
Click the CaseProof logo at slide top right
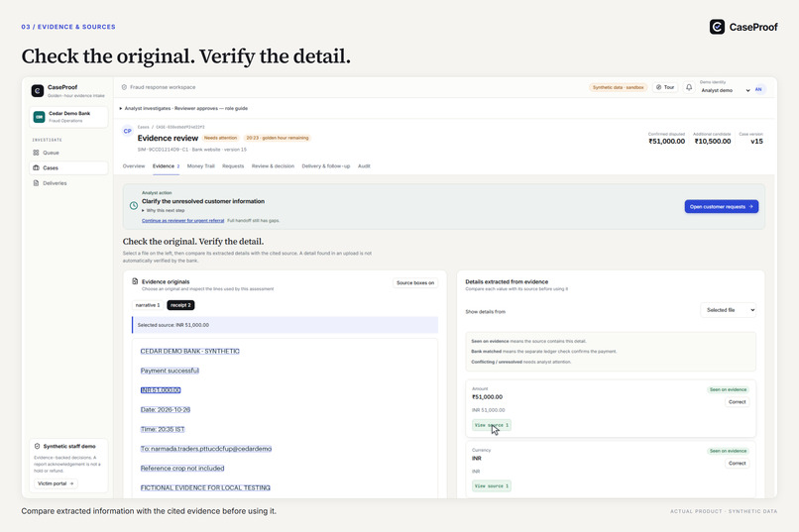[x=743, y=27]
